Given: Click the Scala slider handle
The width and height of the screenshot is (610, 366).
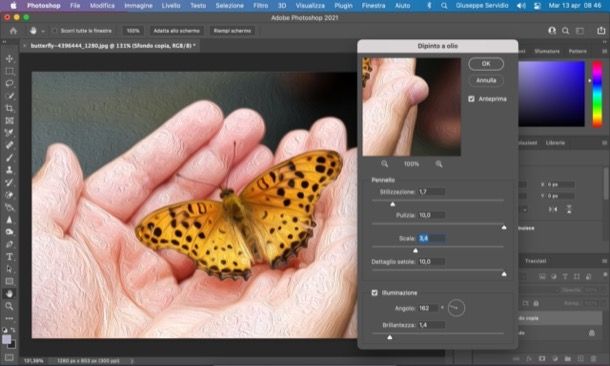Looking at the screenshot, I should coord(415,250).
